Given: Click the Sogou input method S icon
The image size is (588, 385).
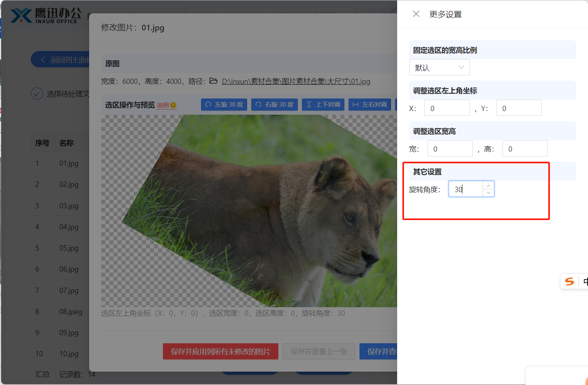Looking at the screenshot, I should (569, 281).
